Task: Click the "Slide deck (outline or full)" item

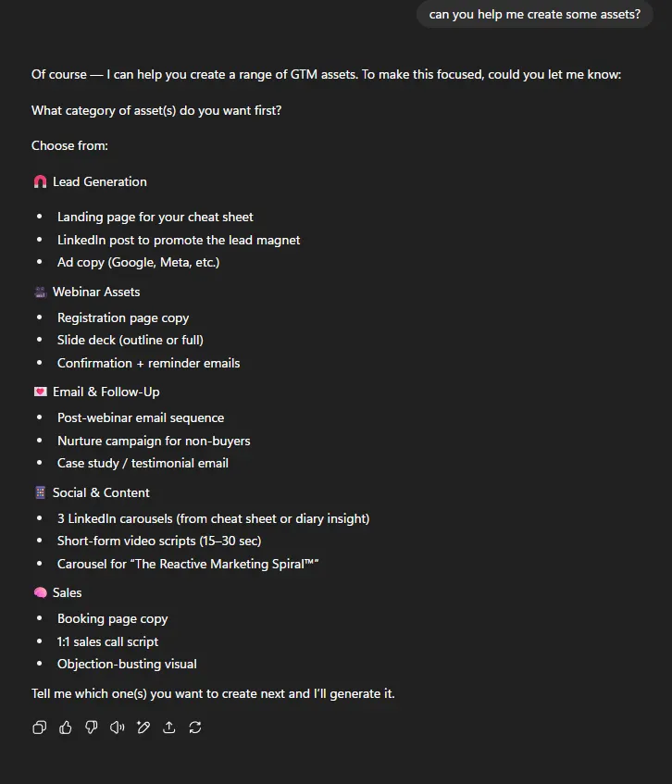Action: (x=130, y=340)
